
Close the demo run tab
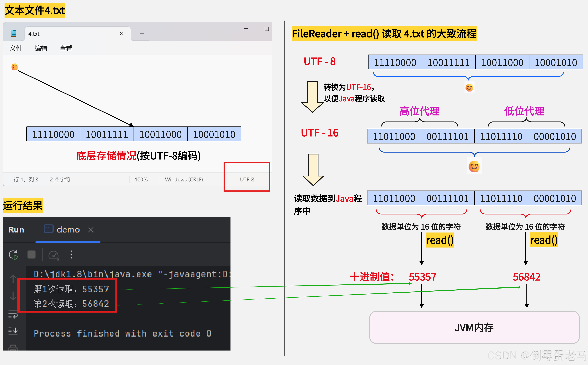point(91,230)
